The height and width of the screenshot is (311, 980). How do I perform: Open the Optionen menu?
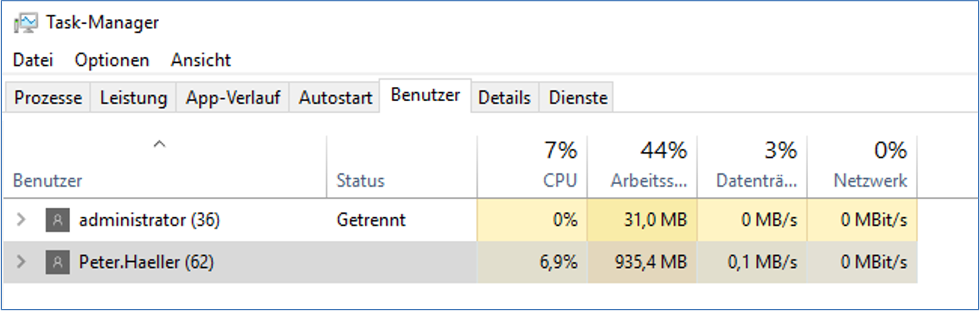pos(112,60)
